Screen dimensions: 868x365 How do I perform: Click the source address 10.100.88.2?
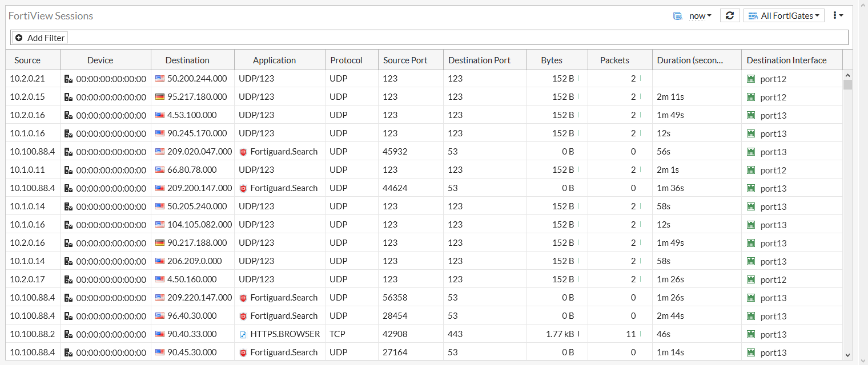pos(32,334)
